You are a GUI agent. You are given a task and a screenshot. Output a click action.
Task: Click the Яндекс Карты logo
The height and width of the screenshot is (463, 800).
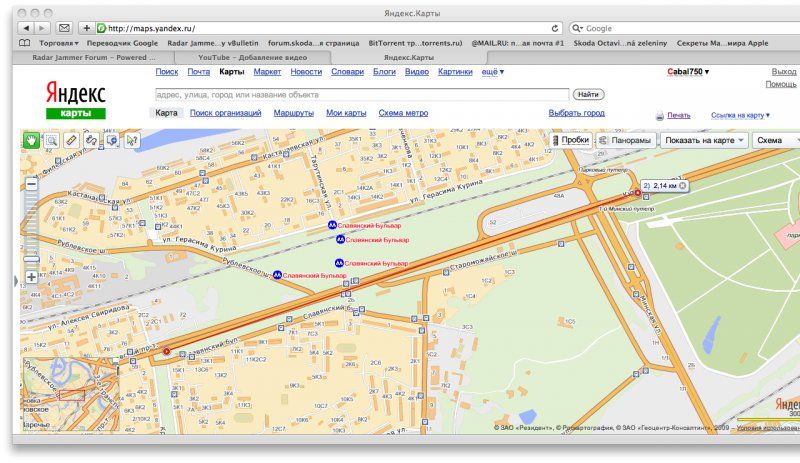click(76, 100)
